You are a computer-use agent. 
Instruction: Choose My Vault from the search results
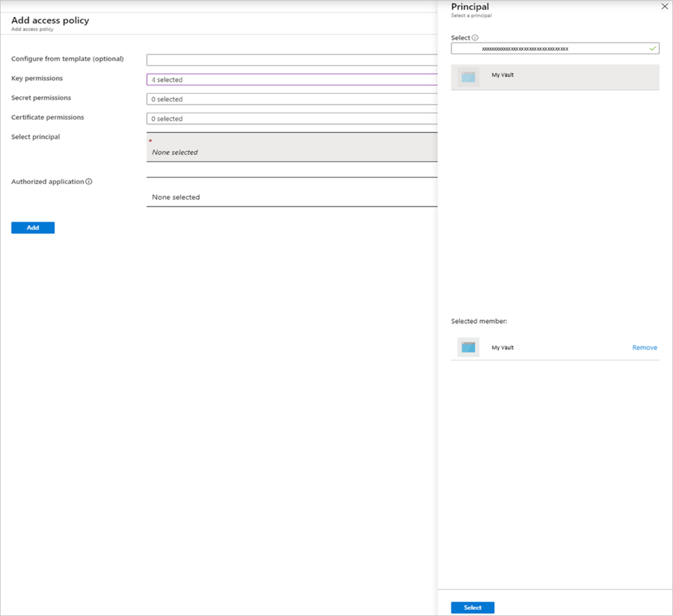(x=555, y=77)
